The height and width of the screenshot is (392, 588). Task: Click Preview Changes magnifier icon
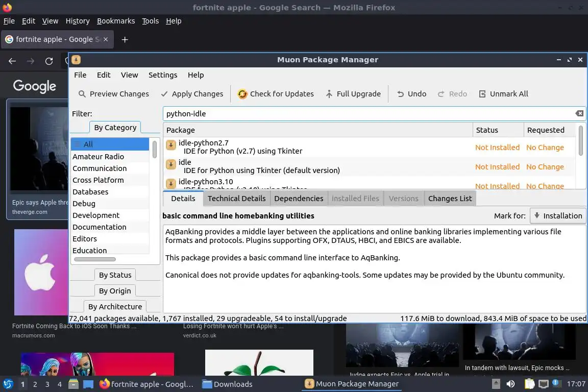(x=82, y=94)
